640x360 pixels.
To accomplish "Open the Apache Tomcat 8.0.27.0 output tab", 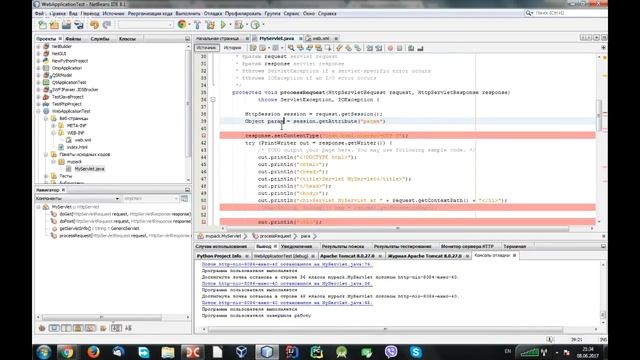I will point(347,256).
